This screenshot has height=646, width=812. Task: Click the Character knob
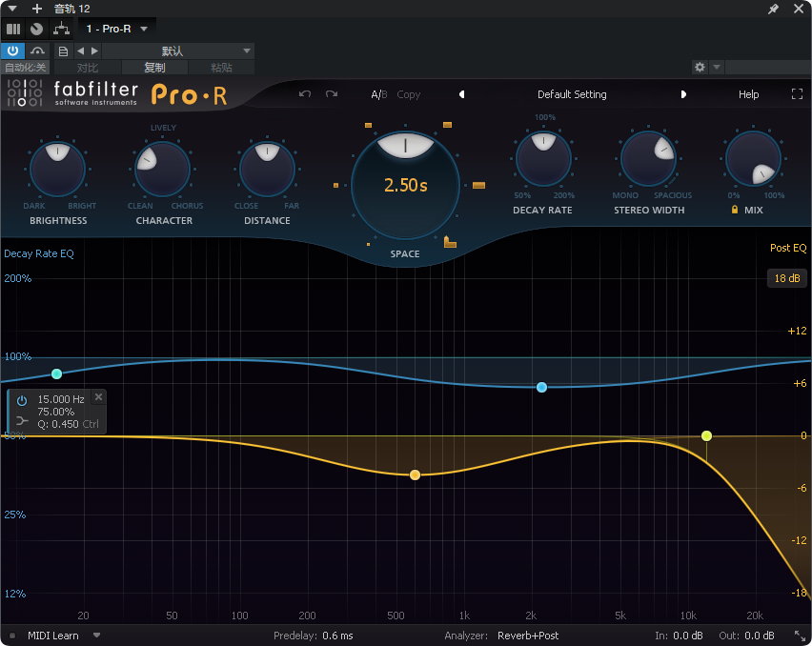pos(162,169)
